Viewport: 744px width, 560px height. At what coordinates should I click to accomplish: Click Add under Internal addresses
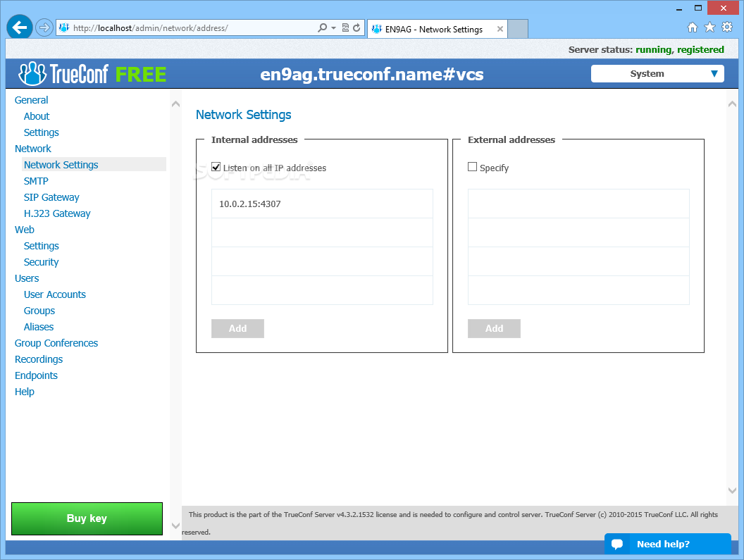click(237, 328)
